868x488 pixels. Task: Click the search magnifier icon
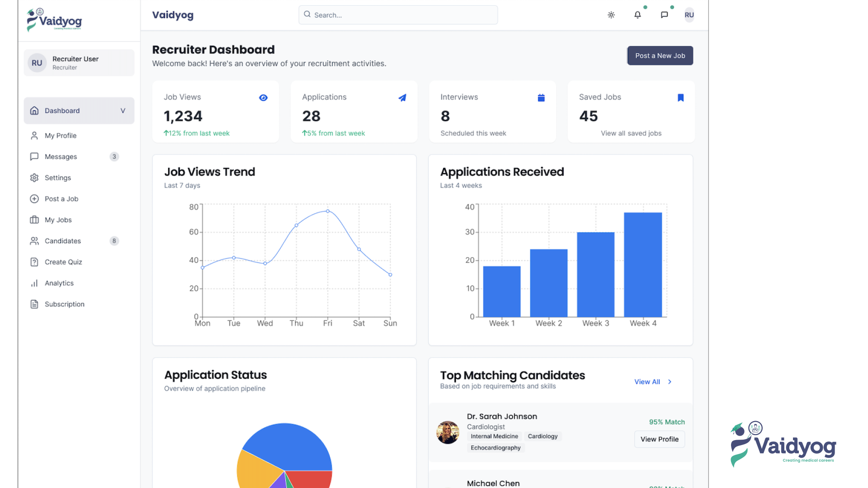point(307,14)
